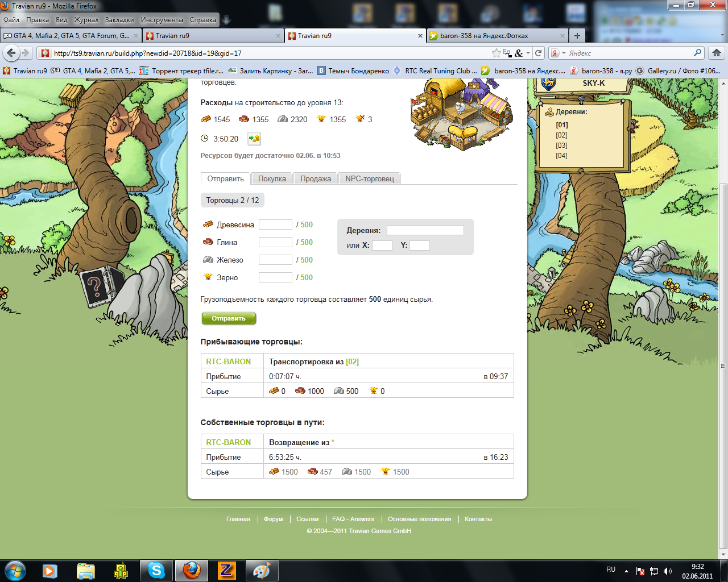This screenshot has height=582, width=728.
Task: Click the green Отправить button
Action: click(229, 318)
